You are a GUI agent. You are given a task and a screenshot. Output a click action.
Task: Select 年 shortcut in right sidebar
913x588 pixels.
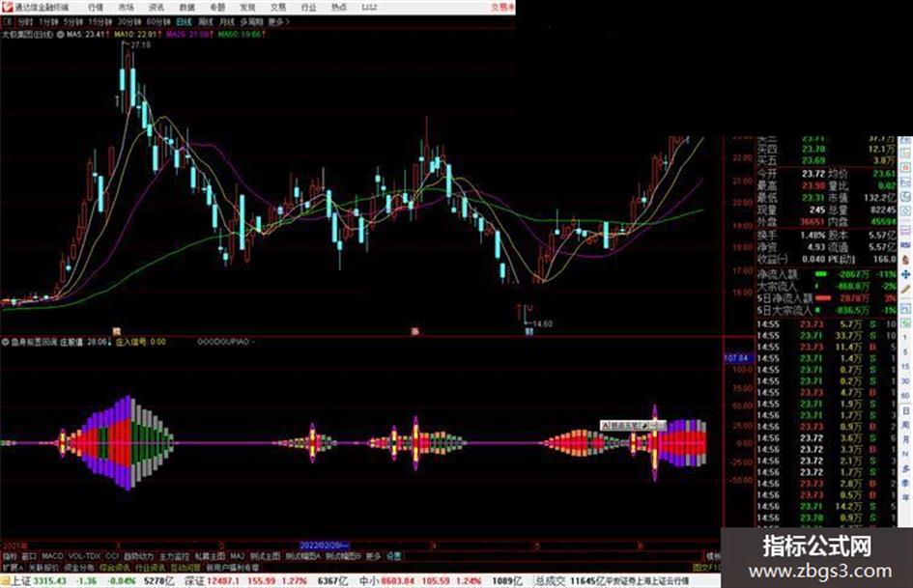(906, 497)
